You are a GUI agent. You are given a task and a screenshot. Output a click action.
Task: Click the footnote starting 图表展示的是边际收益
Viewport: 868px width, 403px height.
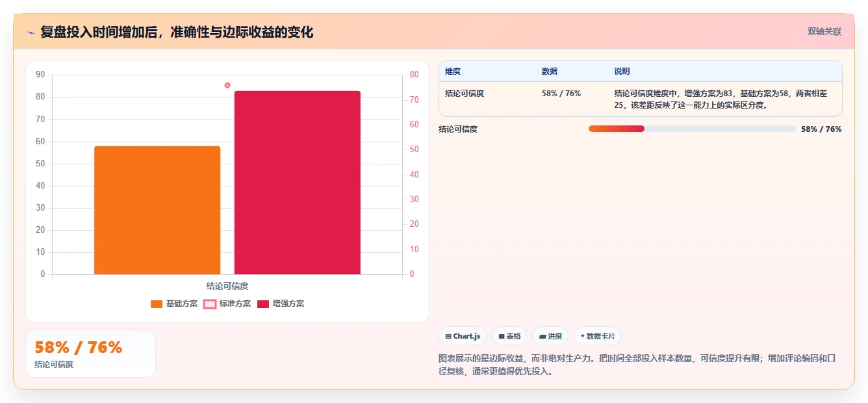[637, 365]
